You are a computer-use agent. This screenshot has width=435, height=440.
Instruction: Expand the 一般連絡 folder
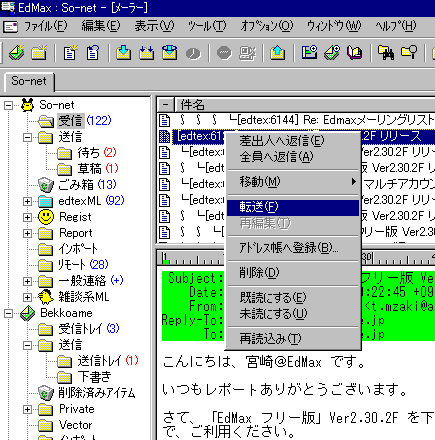pyautogui.click(x=27, y=281)
